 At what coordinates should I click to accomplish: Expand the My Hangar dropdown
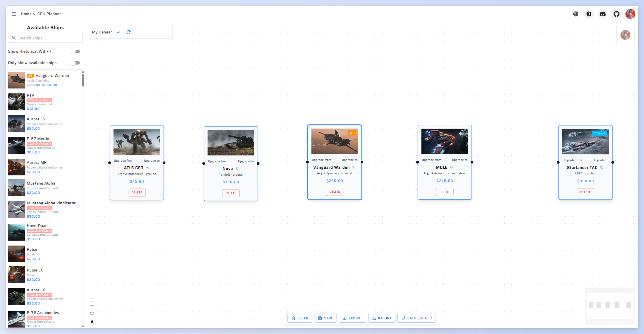(x=106, y=32)
